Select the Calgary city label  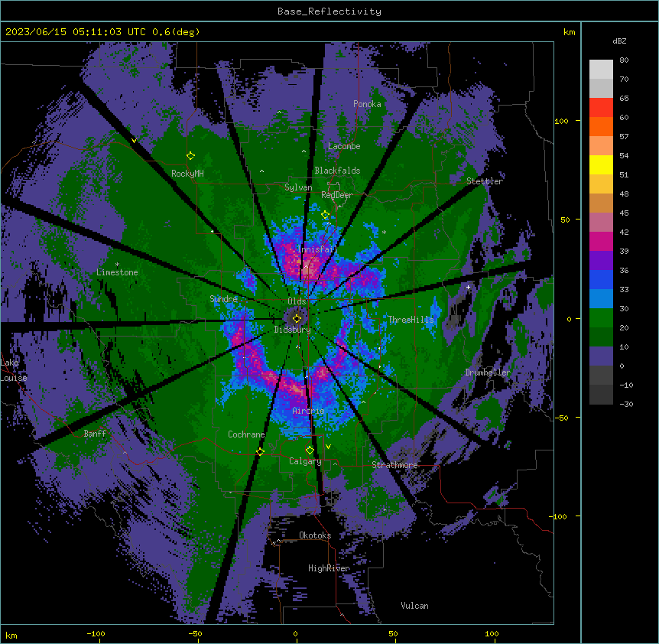coord(305,461)
